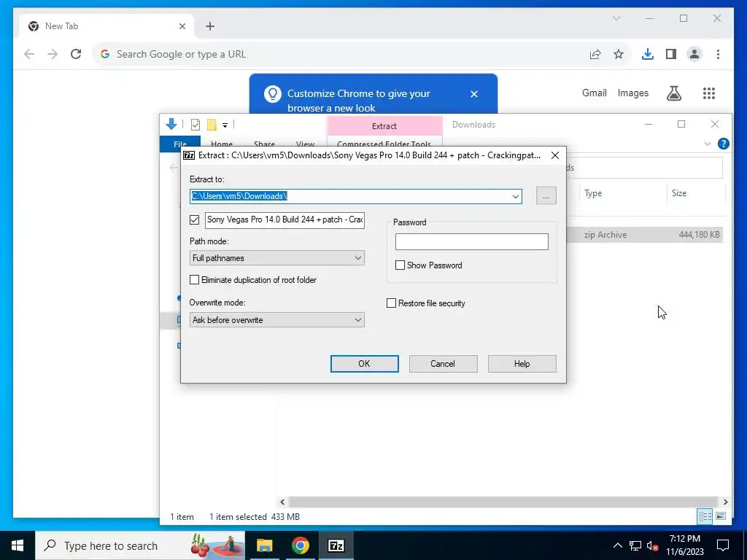The width and height of the screenshot is (747, 560).
Task: Open the Extract to path dropdown
Action: coord(516,196)
